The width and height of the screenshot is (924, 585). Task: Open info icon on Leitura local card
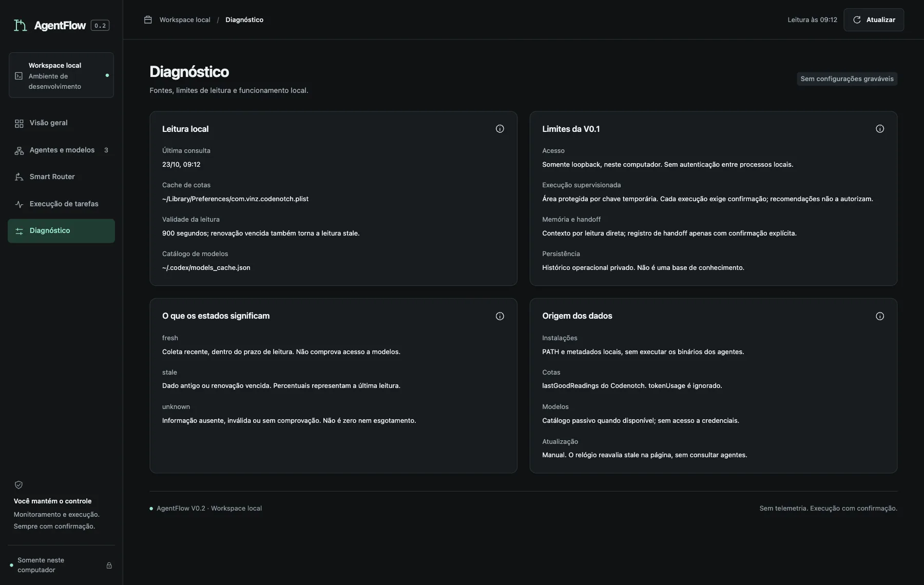[x=500, y=129]
